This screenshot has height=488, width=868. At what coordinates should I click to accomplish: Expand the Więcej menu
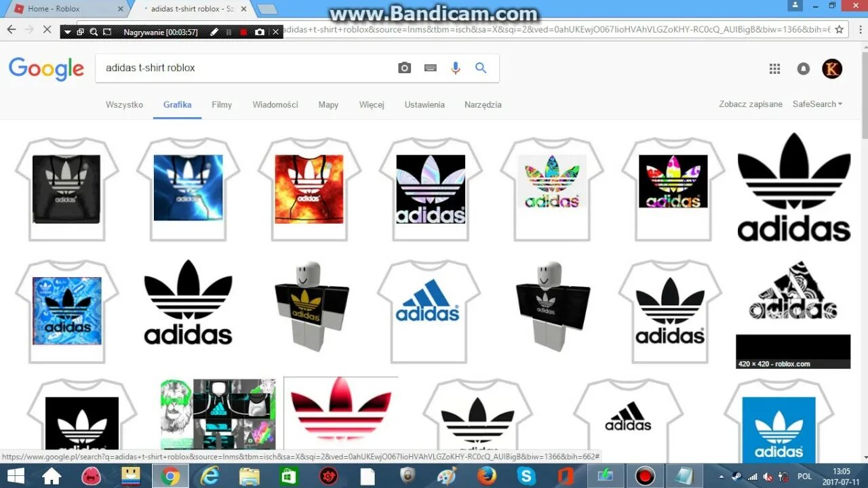coord(372,104)
